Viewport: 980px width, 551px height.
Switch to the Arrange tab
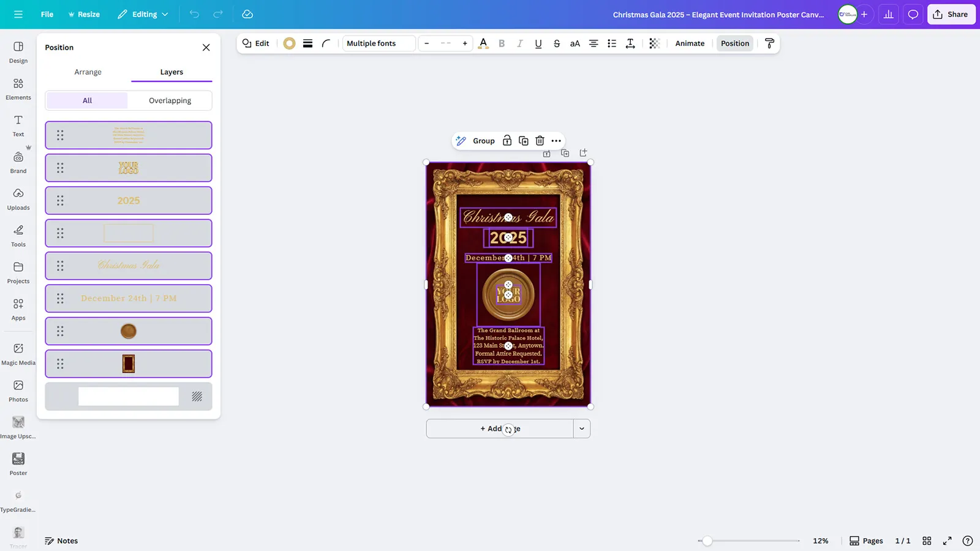click(88, 72)
